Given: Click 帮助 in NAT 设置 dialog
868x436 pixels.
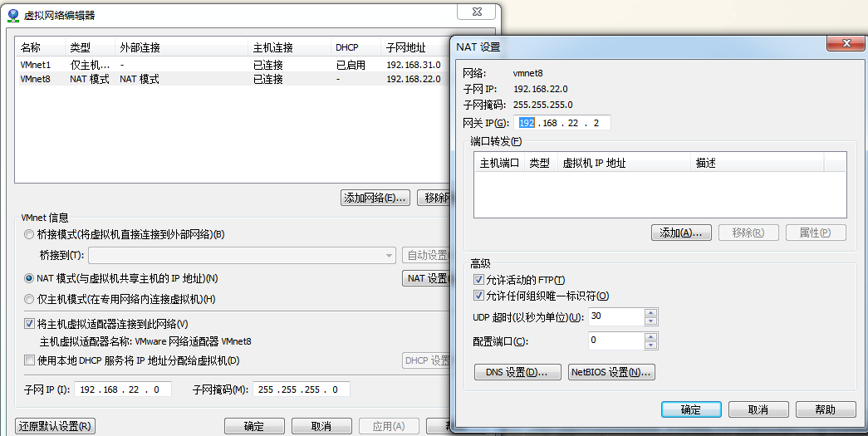Looking at the screenshot, I should pyautogui.click(x=826, y=409).
